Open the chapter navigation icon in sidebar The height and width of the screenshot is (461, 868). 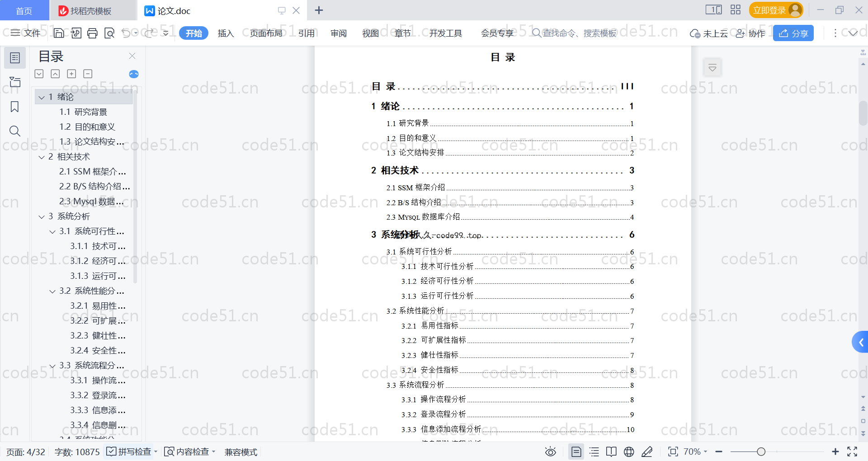coord(15,82)
